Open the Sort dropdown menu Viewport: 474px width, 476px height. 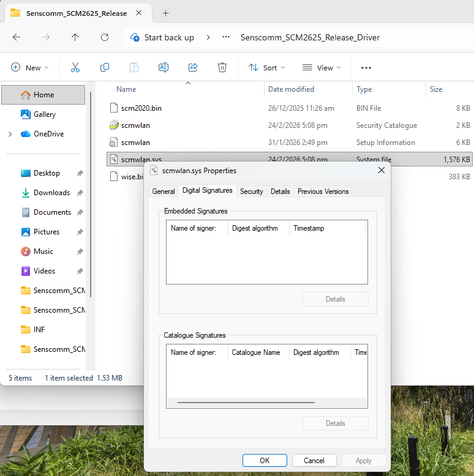[x=266, y=67]
